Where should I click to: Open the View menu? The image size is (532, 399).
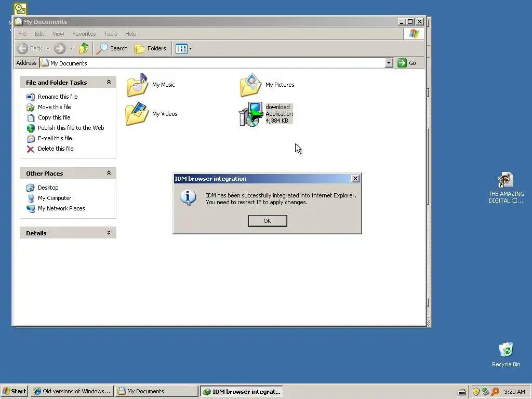(58, 34)
